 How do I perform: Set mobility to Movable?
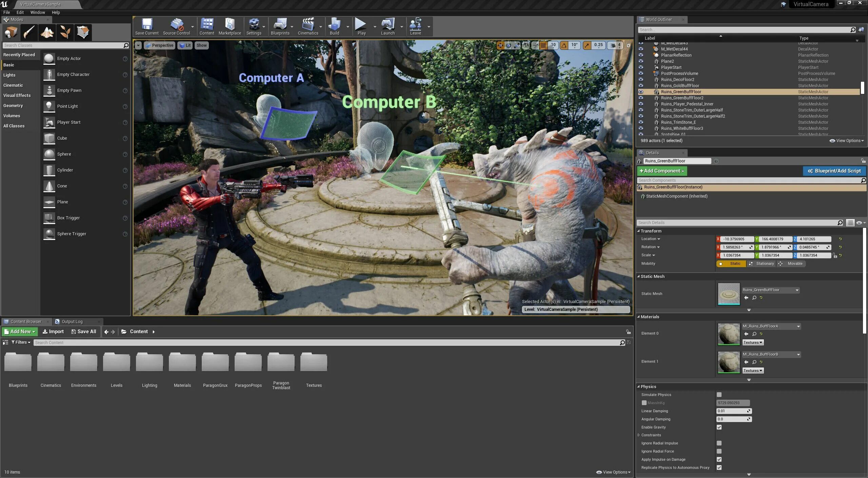pos(791,263)
